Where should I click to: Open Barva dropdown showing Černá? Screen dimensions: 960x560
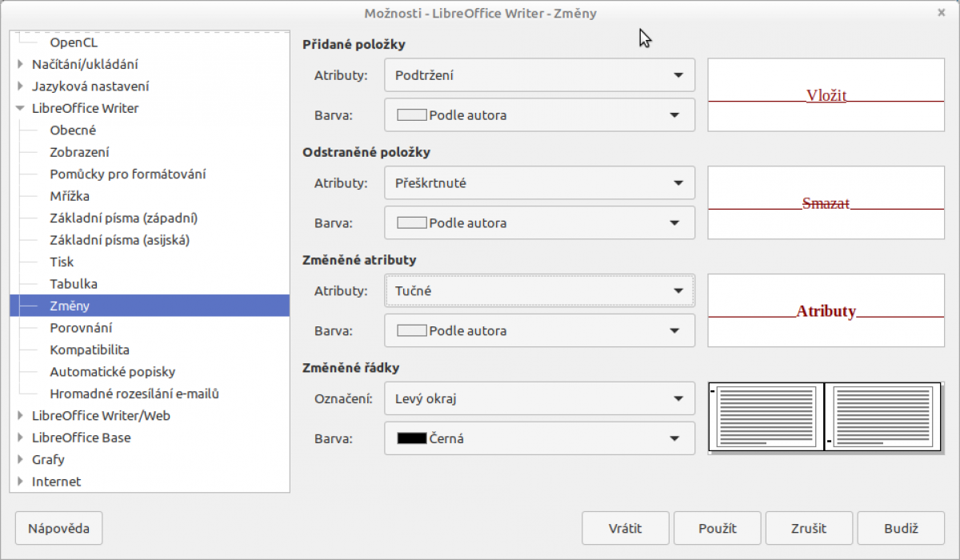(x=540, y=438)
